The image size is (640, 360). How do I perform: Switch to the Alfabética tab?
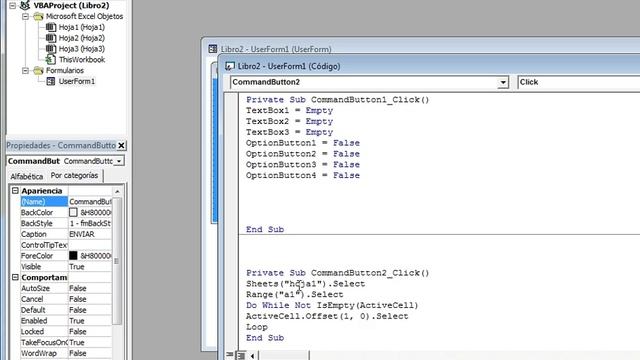coord(27,176)
